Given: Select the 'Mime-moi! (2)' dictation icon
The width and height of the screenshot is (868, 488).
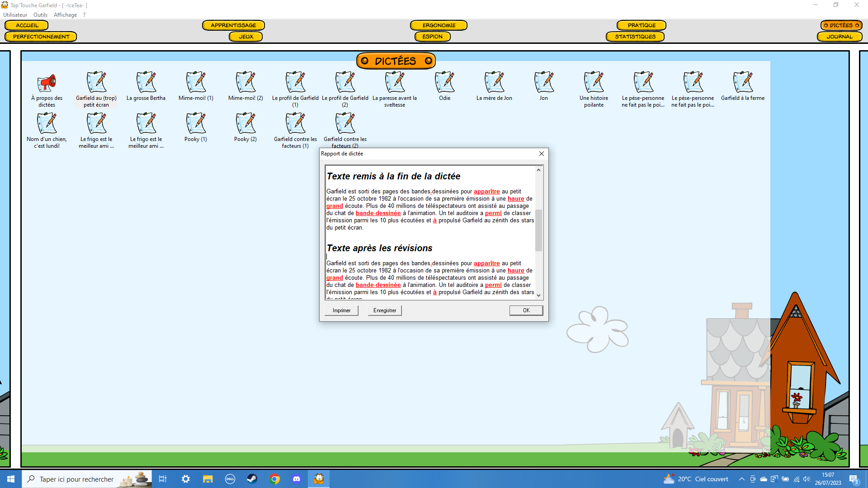Looking at the screenshot, I should 245,87.
